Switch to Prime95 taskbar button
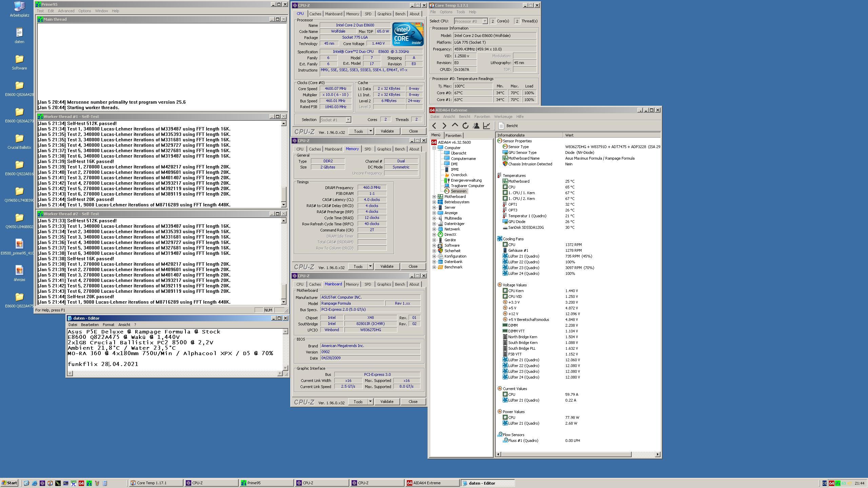Viewport: 868px width, 488px height. [266, 483]
